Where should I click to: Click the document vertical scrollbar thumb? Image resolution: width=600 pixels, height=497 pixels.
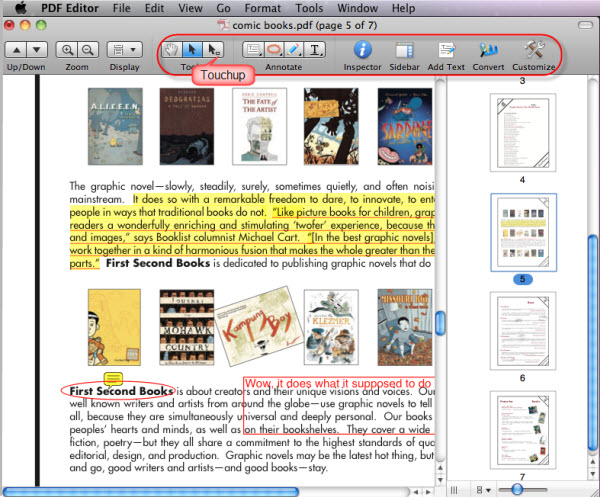(440, 323)
